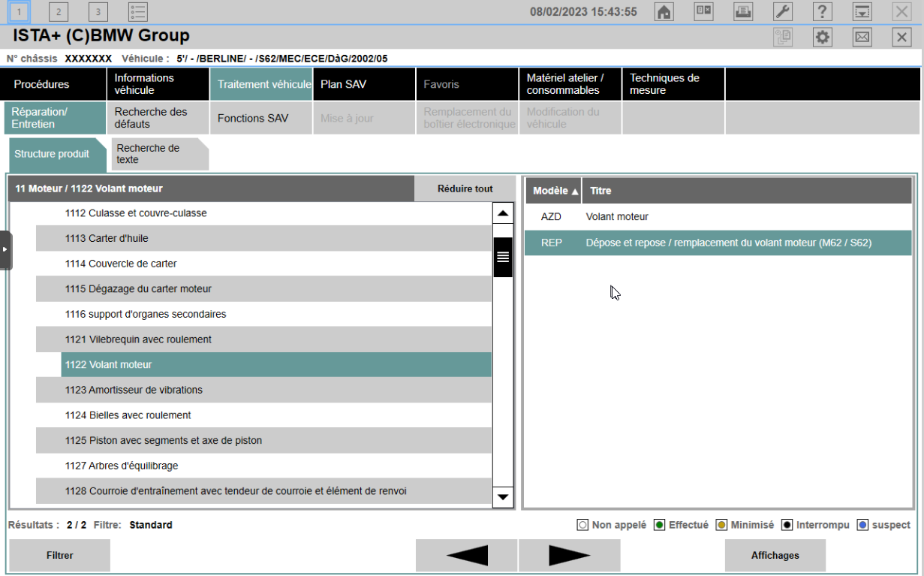Select 1121 Vilebrequin avec roulement

pyautogui.click(x=263, y=339)
